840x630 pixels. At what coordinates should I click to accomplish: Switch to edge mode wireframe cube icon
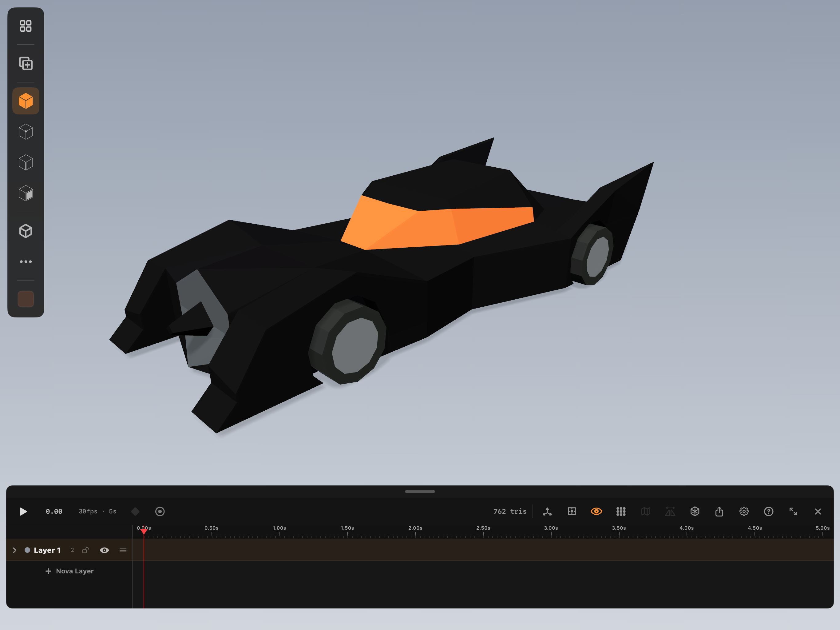(26, 162)
